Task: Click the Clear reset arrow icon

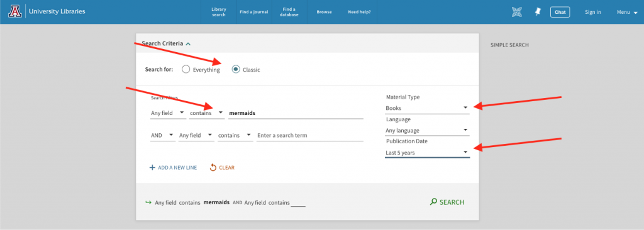Action: click(213, 168)
